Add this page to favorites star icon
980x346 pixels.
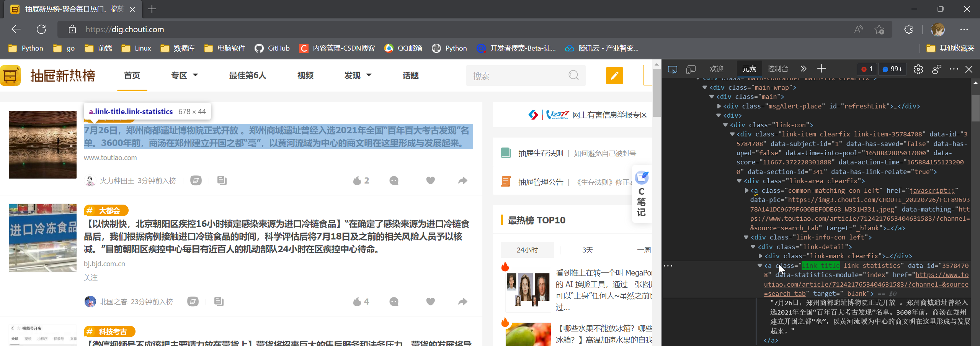[x=879, y=29]
